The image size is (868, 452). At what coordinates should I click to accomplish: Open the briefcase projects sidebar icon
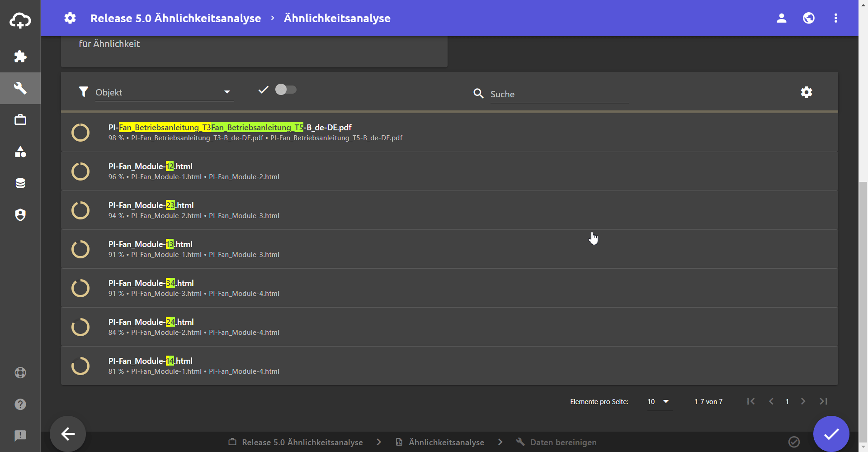(x=20, y=120)
